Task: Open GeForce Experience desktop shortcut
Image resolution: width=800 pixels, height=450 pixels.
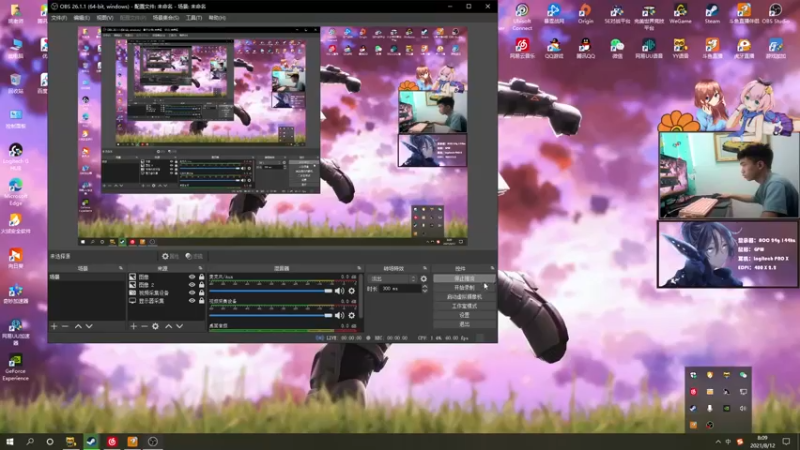Action: [15, 367]
